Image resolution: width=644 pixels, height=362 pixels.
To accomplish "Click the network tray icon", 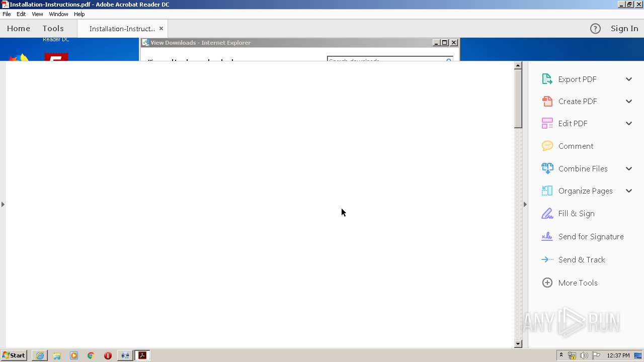I will pos(572,355).
